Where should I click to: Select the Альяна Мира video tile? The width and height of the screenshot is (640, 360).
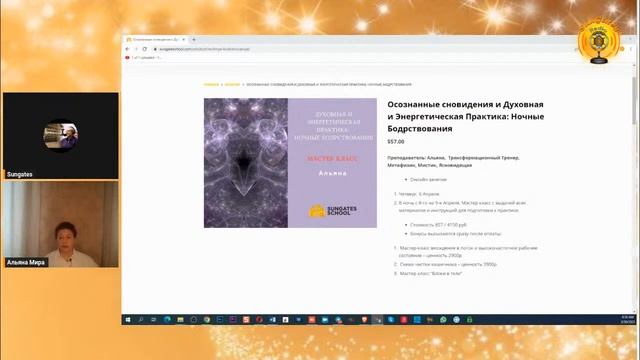tap(61, 224)
